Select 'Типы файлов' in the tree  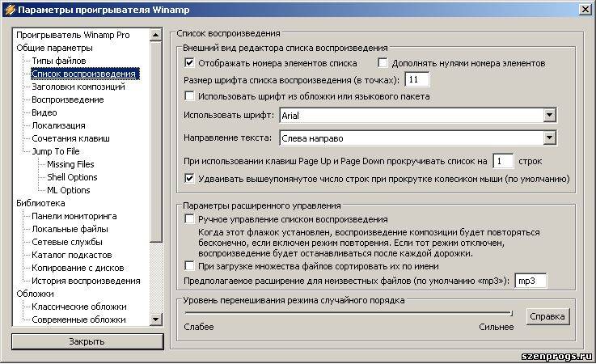click(x=58, y=61)
